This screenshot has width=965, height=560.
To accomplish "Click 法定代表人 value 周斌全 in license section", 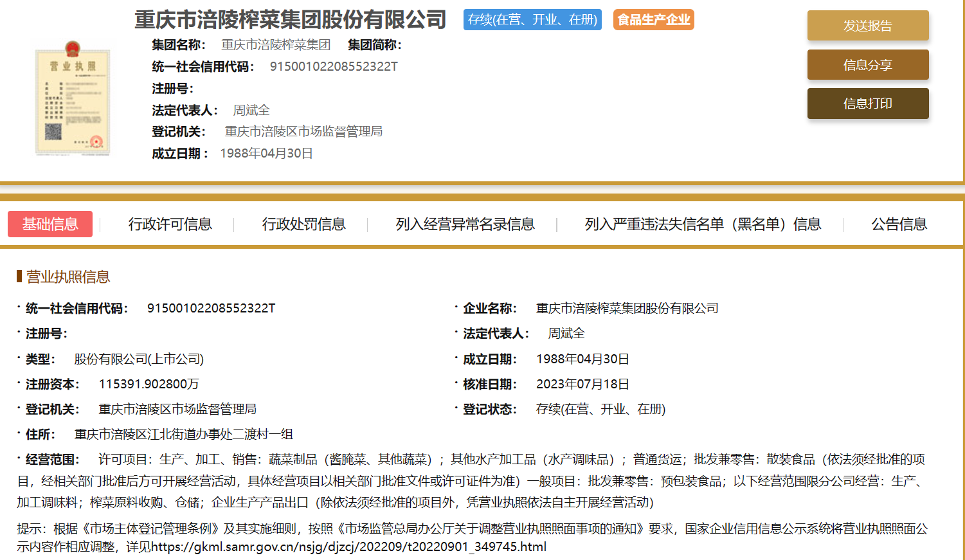I will (x=566, y=334).
